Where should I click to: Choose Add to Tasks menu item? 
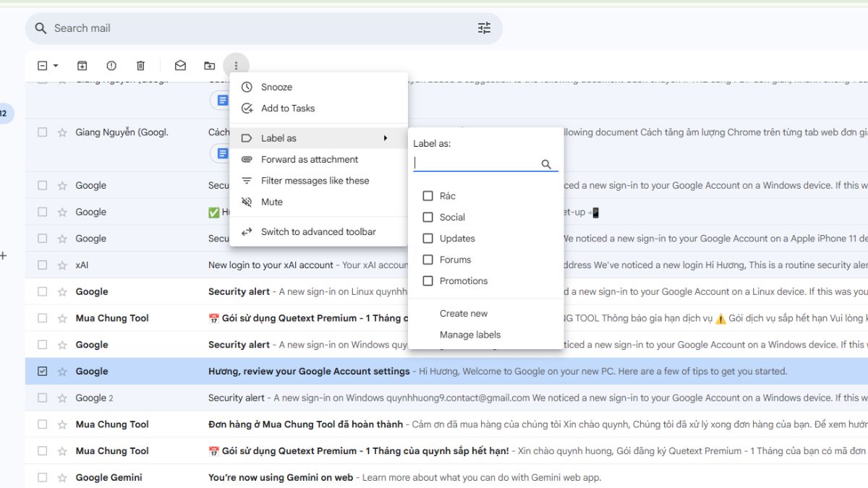click(318, 108)
